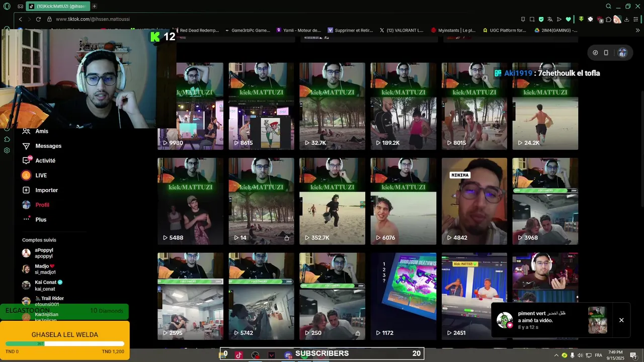This screenshot has height=362, width=644.
Task: Click the GHASELA LEL WELDA progress bar
Action: [65, 344]
